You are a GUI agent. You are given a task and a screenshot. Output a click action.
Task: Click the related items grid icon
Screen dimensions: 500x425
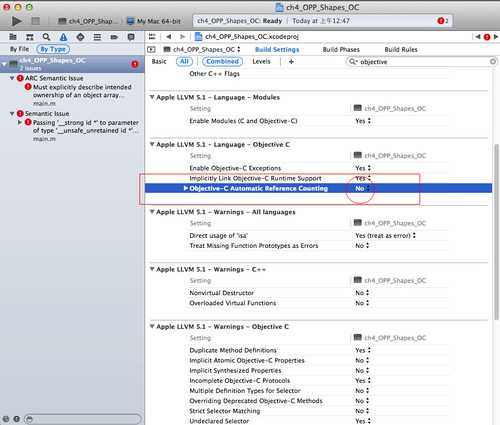[x=152, y=37]
